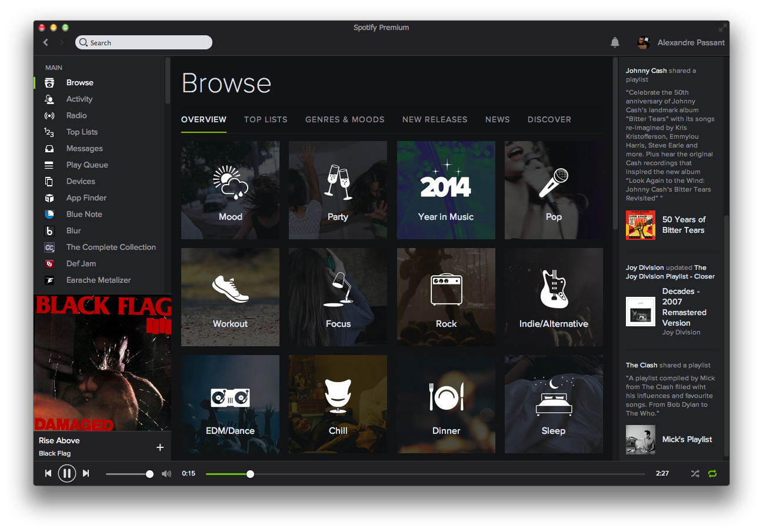Open Radio from the sidebar
The height and width of the screenshot is (532, 763).
click(76, 116)
